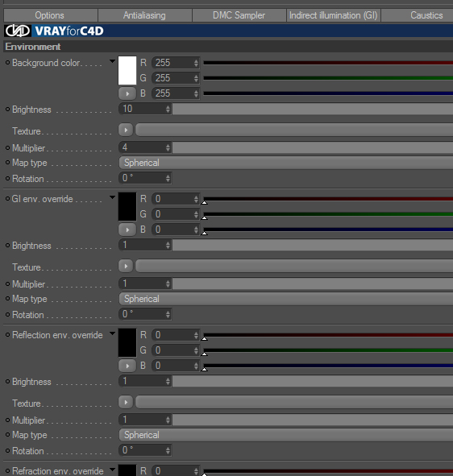The image size is (453, 476).
Task: Collapse the Background color disclosure arrow
Action: (x=112, y=62)
